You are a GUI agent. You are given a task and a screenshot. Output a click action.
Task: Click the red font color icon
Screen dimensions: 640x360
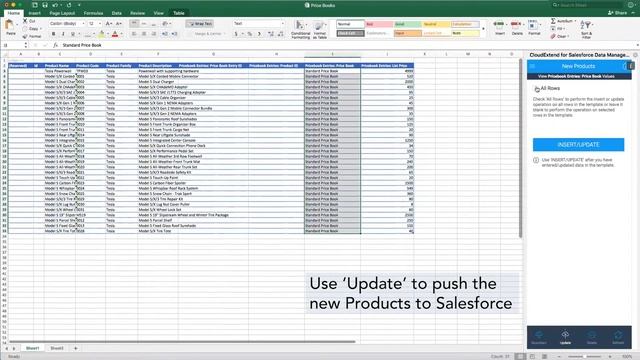pyautogui.click(x=115, y=34)
